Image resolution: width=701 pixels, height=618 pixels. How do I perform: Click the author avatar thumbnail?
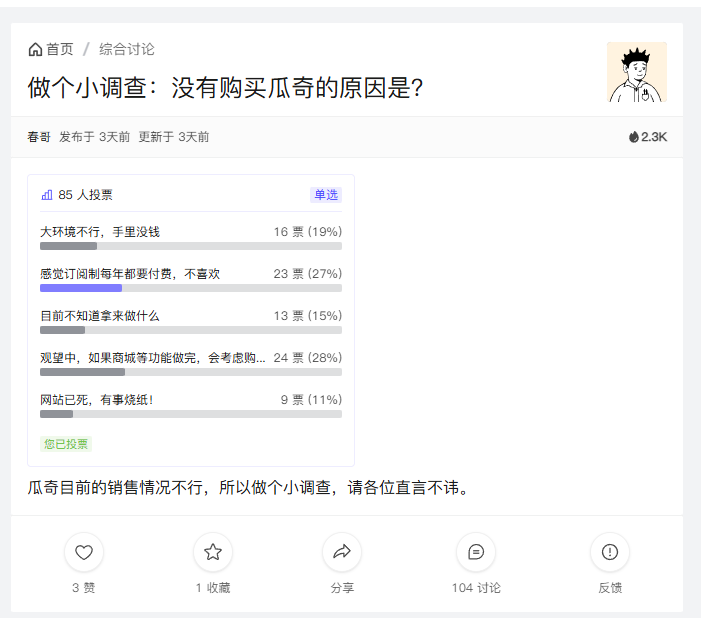point(637,72)
